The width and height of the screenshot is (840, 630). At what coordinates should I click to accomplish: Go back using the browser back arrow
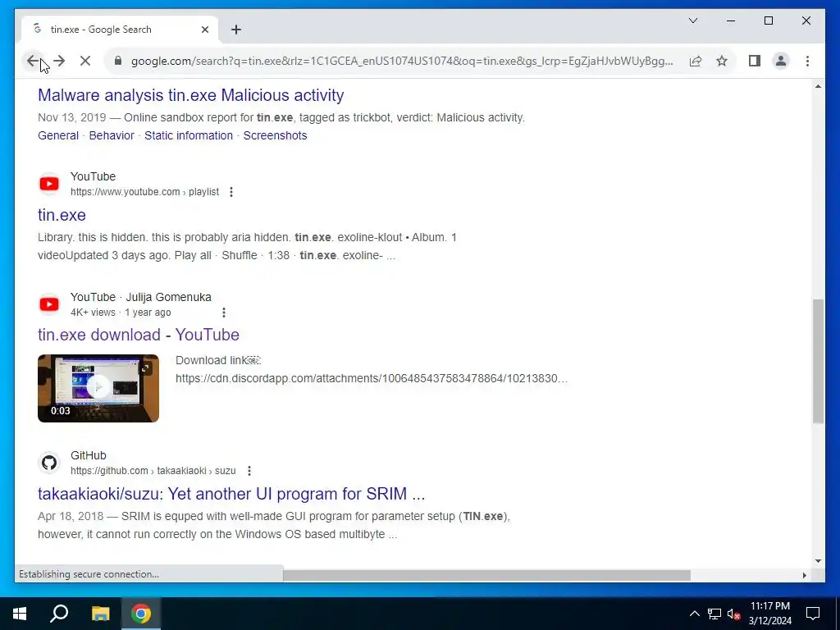[33, 61]
